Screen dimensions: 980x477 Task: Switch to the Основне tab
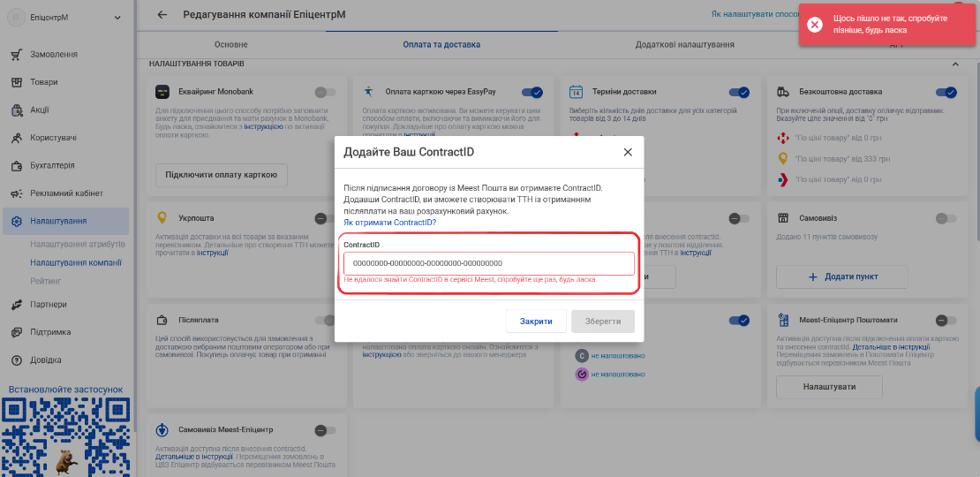tap(231, 45)
